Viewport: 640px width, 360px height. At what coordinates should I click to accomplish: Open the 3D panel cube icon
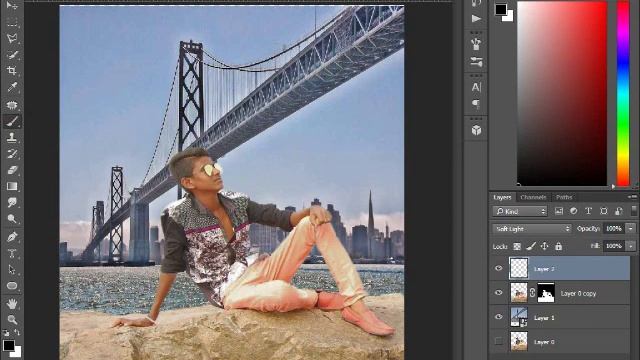476,130
